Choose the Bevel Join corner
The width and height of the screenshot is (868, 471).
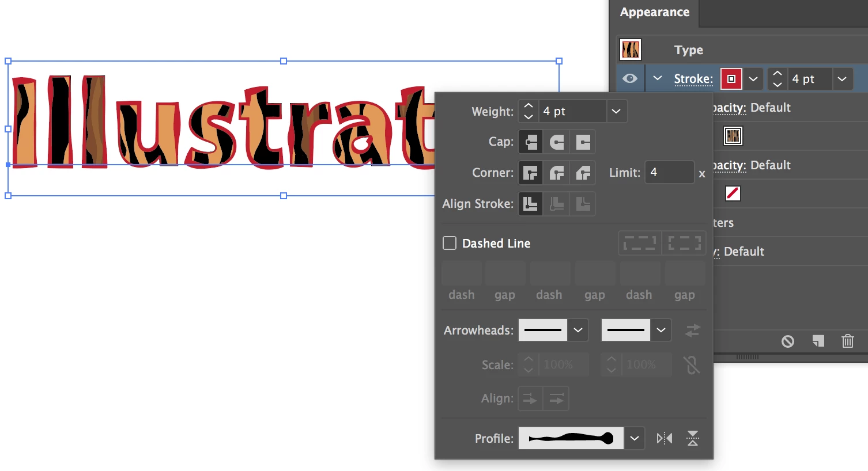click(583, 173)
